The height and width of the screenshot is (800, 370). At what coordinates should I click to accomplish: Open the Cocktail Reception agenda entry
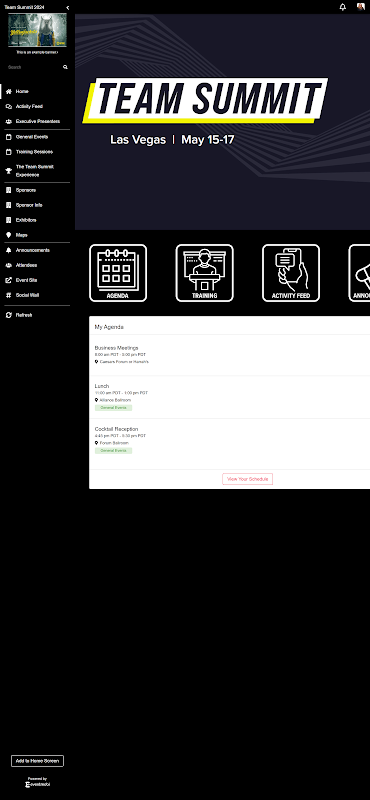click(x=230, y=440)
